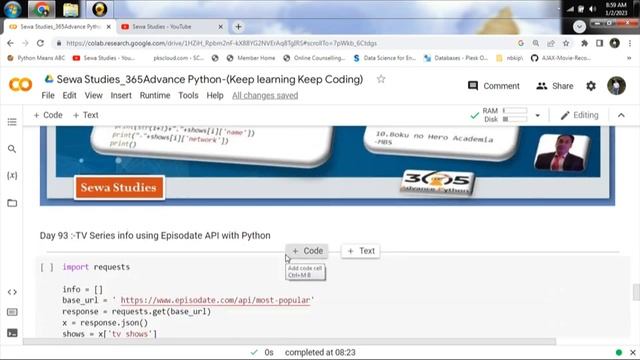Click the zoom magnifier icon in address bar

[536, 43]
